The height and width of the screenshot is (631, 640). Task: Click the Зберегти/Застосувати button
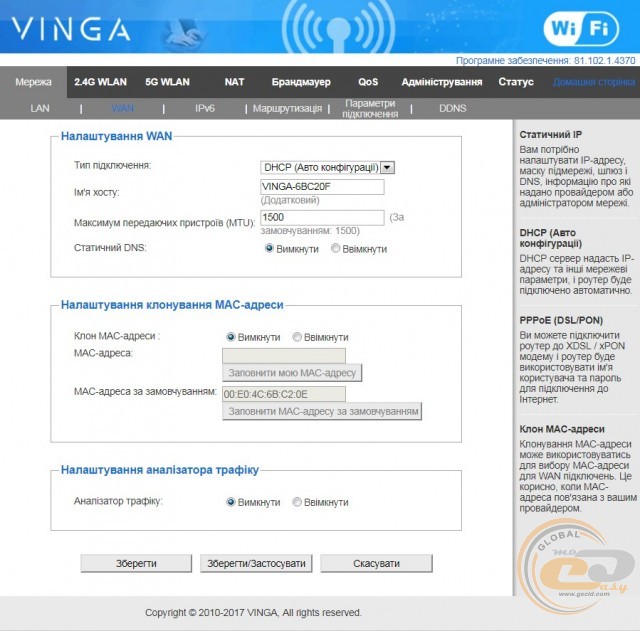pos(256,563)
